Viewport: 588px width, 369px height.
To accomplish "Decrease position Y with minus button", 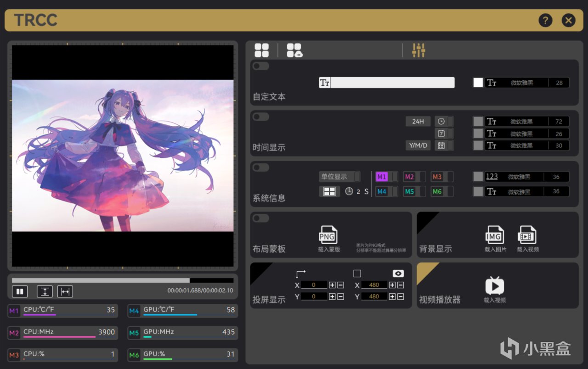I will coord(340,296).
